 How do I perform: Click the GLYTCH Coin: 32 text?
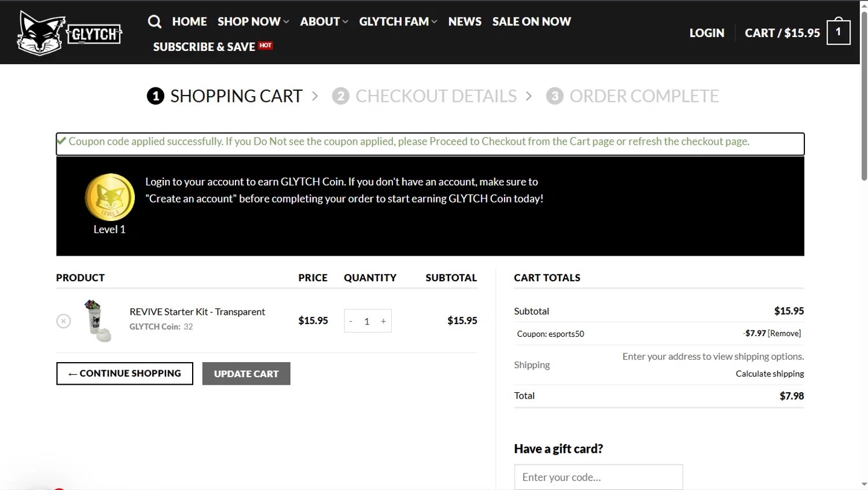(161, 327)
